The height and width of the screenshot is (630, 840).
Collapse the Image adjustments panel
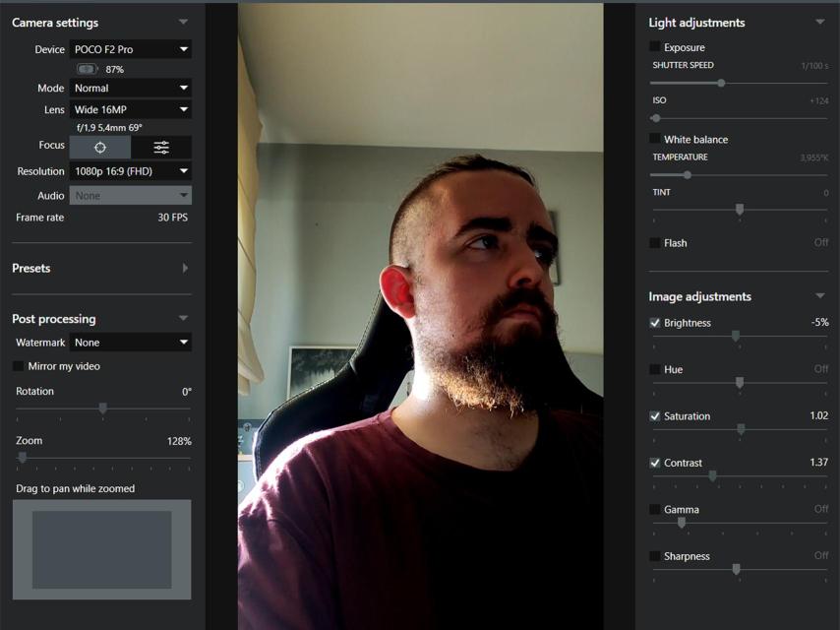point(820,296)
